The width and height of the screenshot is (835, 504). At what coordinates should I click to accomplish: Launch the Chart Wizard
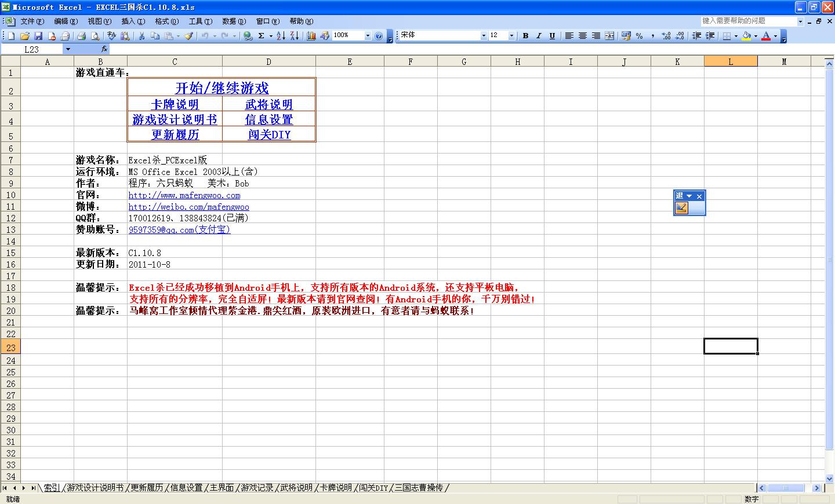pos(311,36)
